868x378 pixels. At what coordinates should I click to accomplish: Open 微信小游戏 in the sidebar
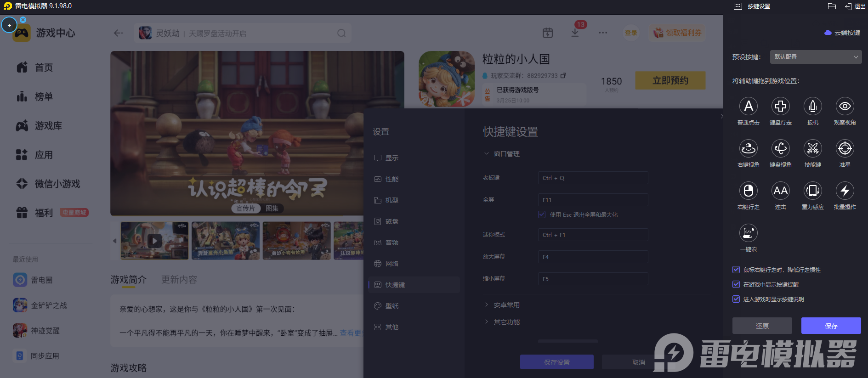tap(48, 184)
